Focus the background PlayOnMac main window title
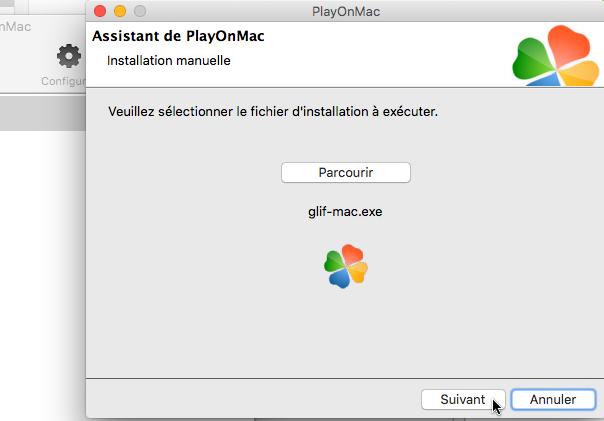Viewport: 604px width, 421px height. [18, 26]
